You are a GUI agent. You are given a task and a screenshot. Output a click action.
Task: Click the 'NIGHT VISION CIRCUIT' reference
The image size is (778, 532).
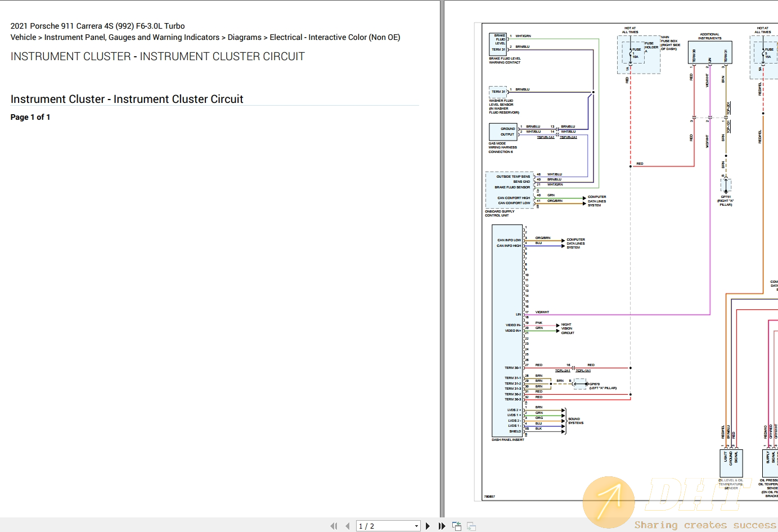[x=568, y=328]
